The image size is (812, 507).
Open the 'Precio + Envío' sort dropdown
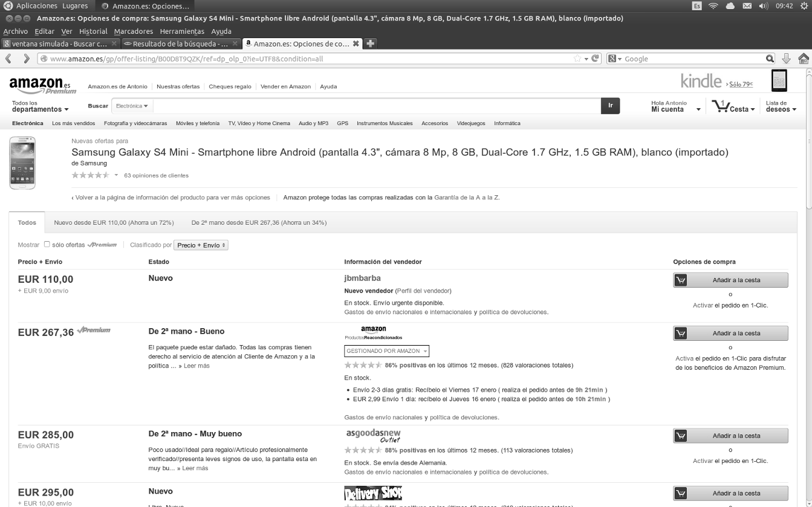201,245
